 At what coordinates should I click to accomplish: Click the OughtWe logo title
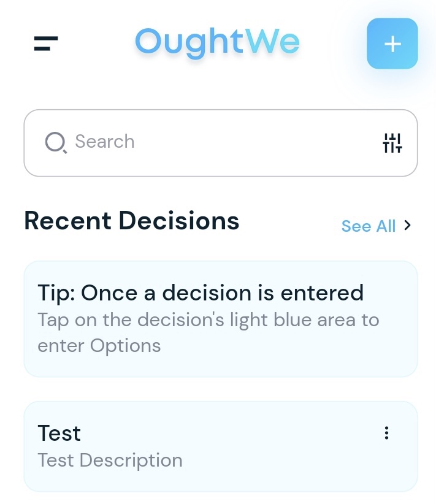point(217,42)
